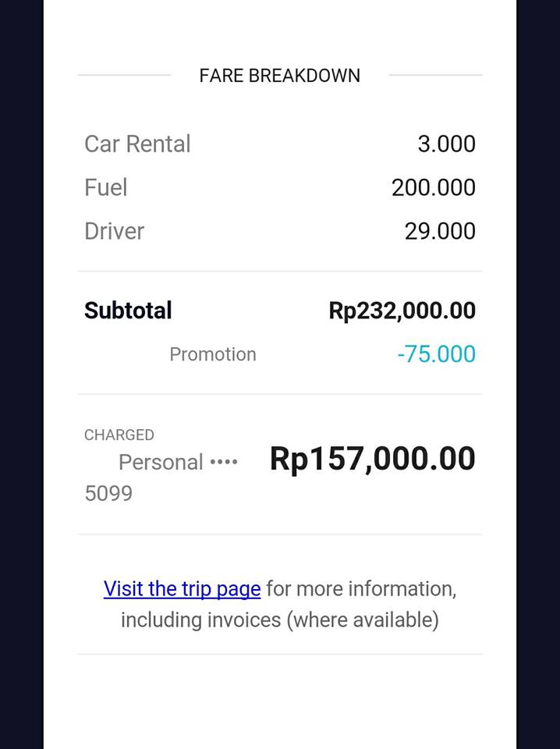
Task: Click the Promotion label
Action: 212,354
